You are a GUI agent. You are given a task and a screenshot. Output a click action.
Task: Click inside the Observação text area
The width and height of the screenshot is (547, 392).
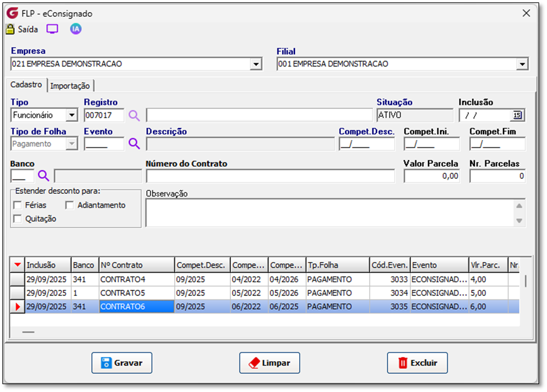[329, 213]
